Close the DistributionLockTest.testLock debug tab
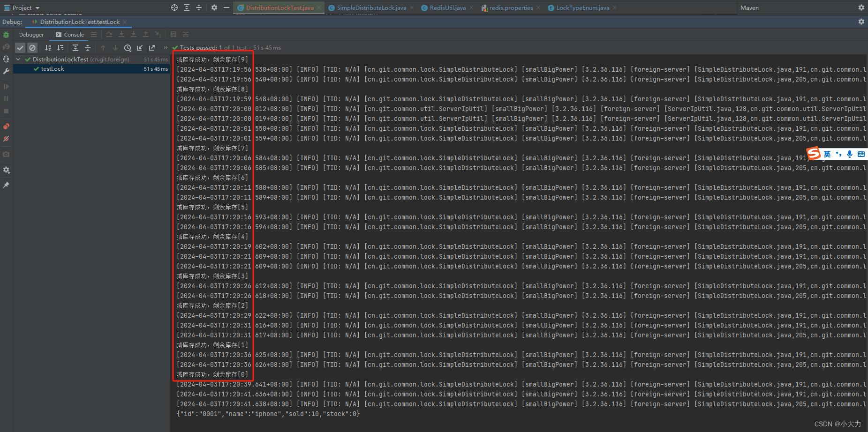Viewport: 868px width, 432px height. pyautogui.click(x=125, y=22)
